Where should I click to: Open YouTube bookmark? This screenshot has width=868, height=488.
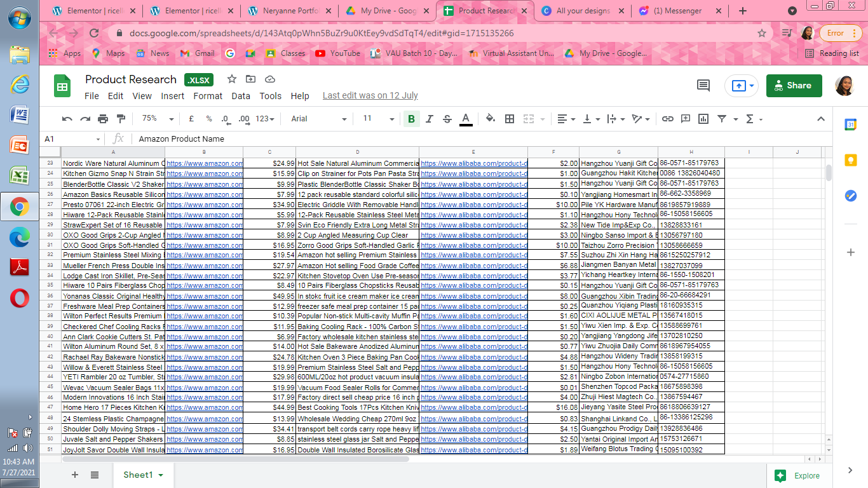click(337, 53)
